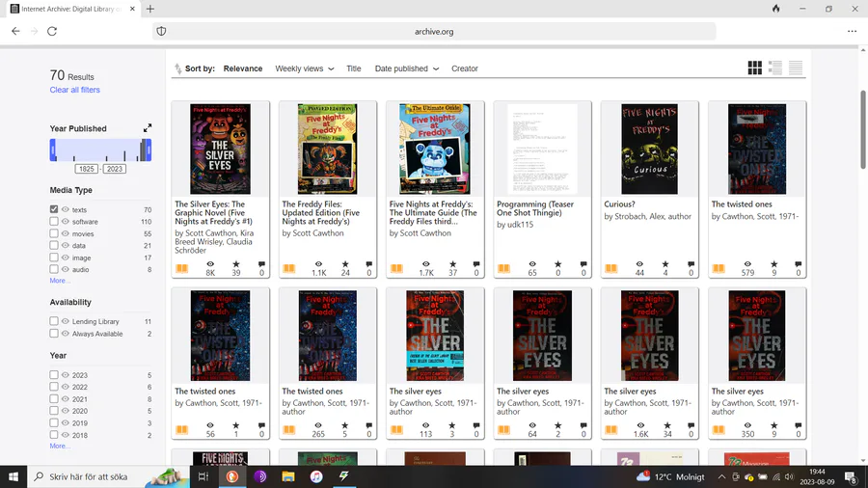Open Curious? book title link
This screenshot has width=868, height=488.
pos(619,204)
